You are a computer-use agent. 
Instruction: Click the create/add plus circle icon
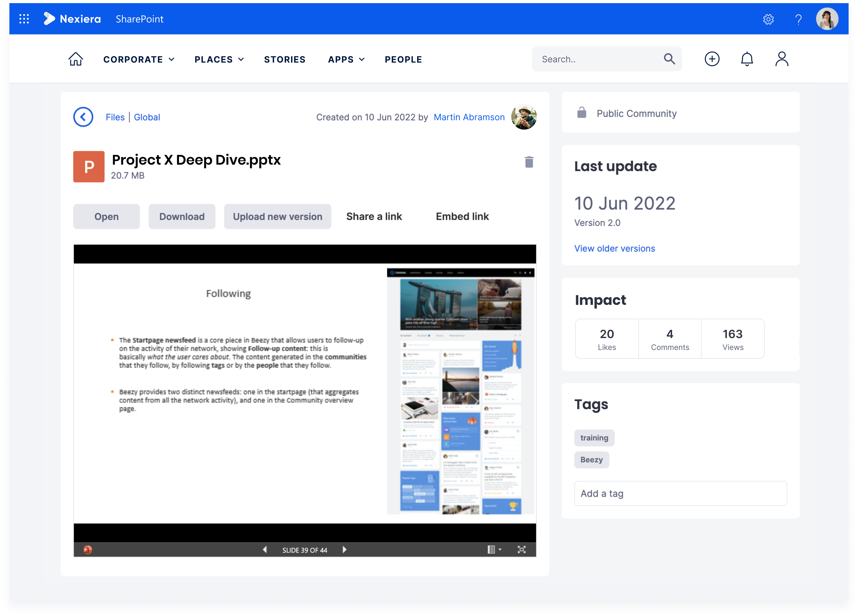[712, 59]
